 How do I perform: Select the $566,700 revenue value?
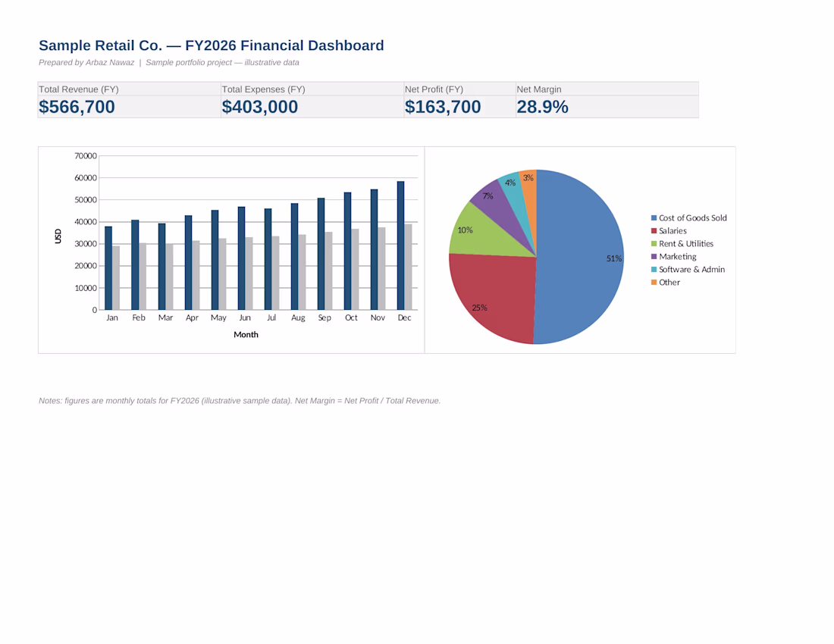77,107
